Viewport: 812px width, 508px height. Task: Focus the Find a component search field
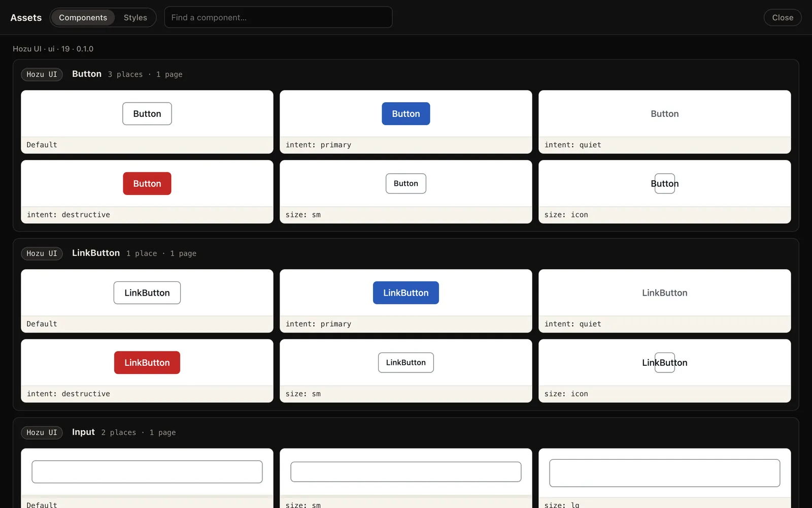coord(278,17)
